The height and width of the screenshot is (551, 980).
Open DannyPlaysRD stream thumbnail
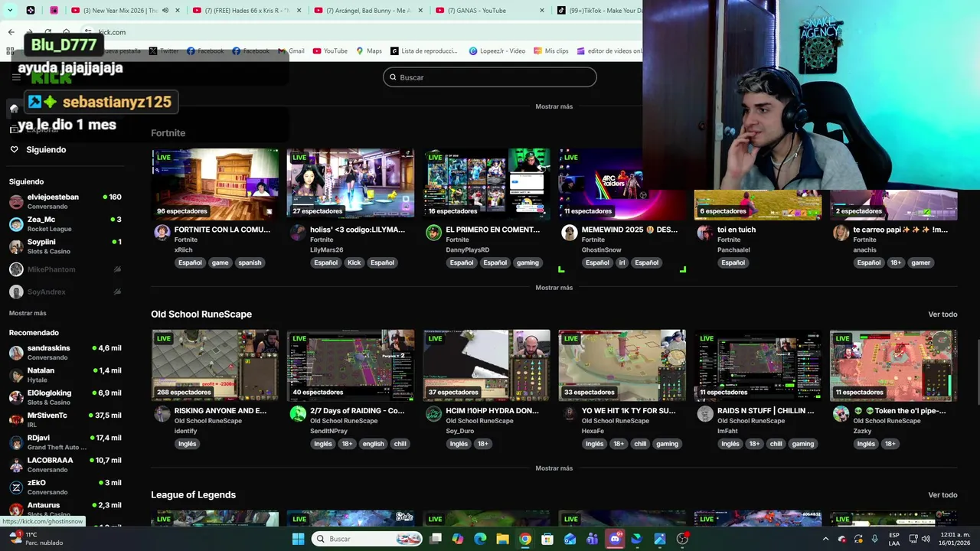(486, 184)
